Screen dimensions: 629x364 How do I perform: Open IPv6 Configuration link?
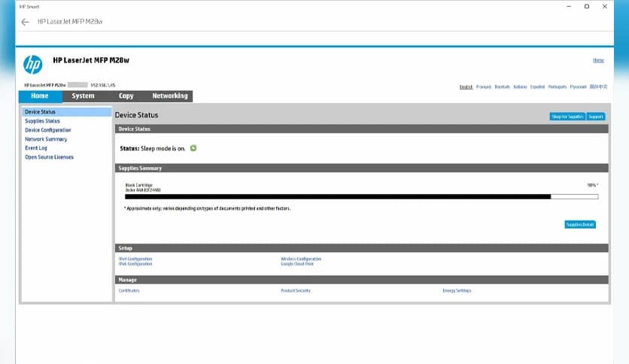(x=135, y=264)
